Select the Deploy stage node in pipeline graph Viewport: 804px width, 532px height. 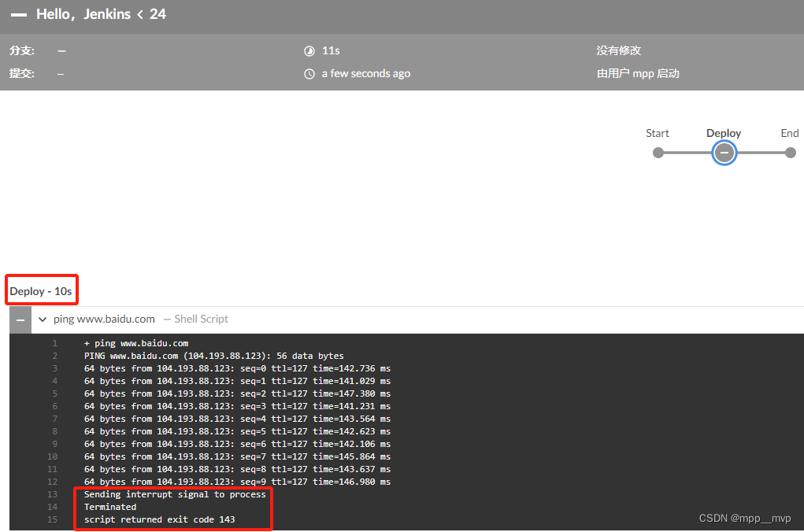point(724,153)
